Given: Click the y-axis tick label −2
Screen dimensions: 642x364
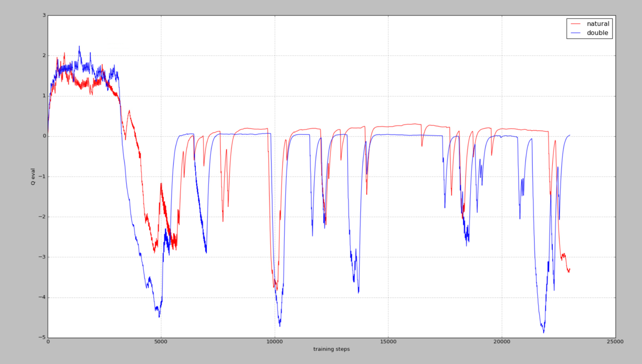Looking at the screenshot, I should (x=42, y=217).
